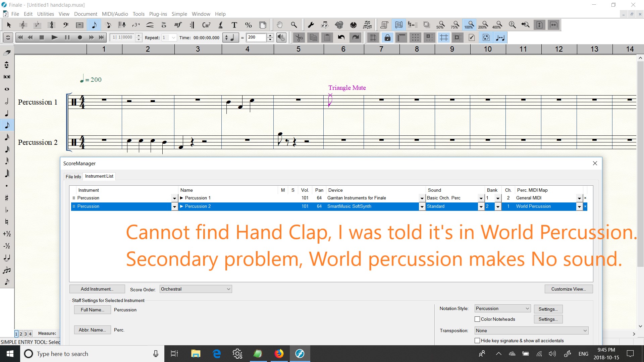Screen dimensions: 644x362
Task: Click the Play button in playback controls
Action: (x=54, y=38)
